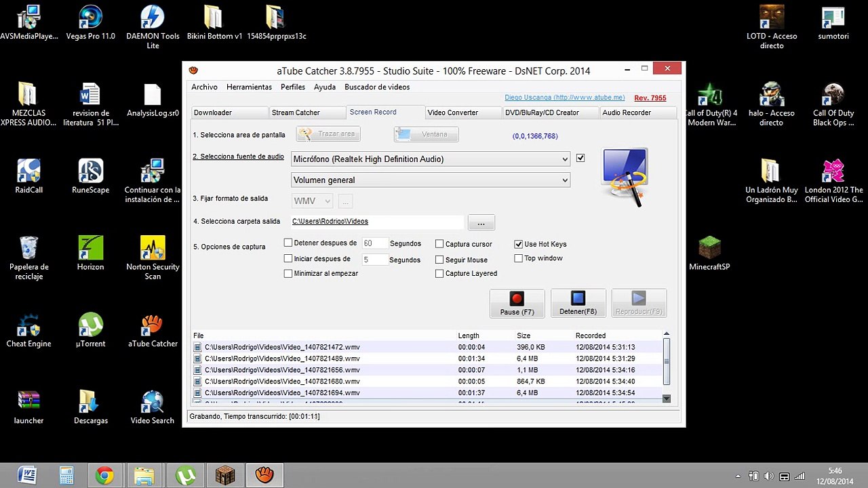The height and width of the screenshot is (488, 868).
Task: Click the Detener(F8) stop button
Action: pyautogui.click(x=578, y=304)
